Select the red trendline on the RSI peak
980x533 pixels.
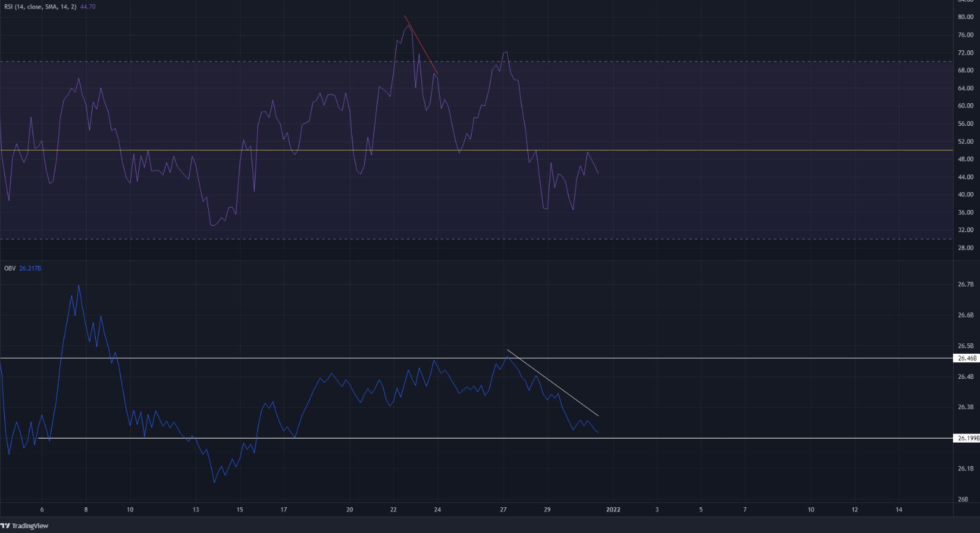pyautogui.click(x=421, y=44)
